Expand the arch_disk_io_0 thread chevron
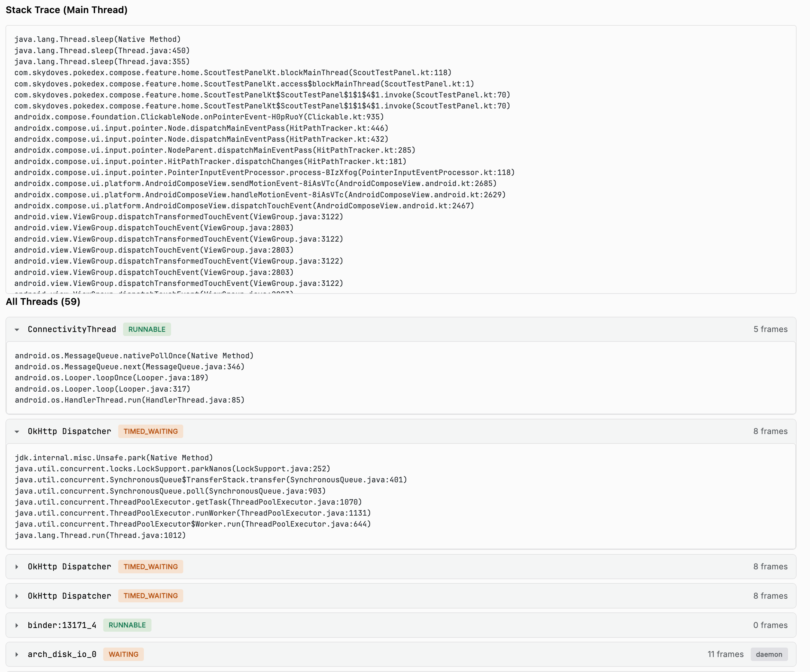 point(17,655)
